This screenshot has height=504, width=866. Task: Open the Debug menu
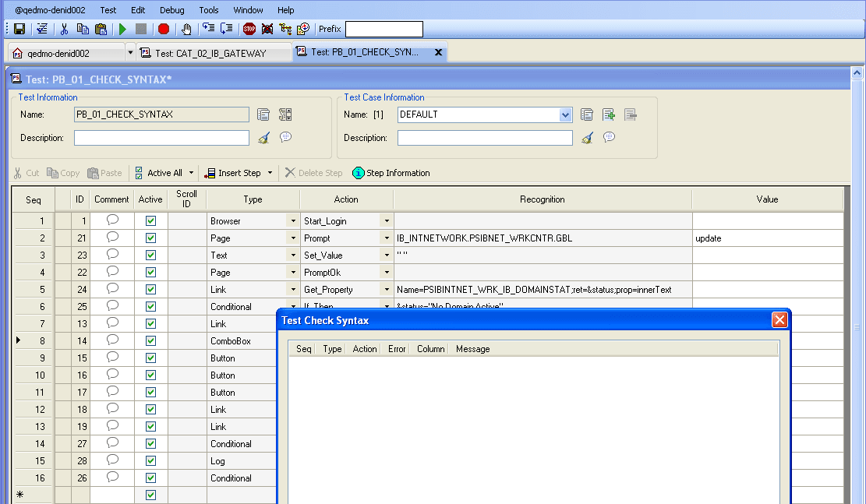pyautogui.click(x=171, y=10)
